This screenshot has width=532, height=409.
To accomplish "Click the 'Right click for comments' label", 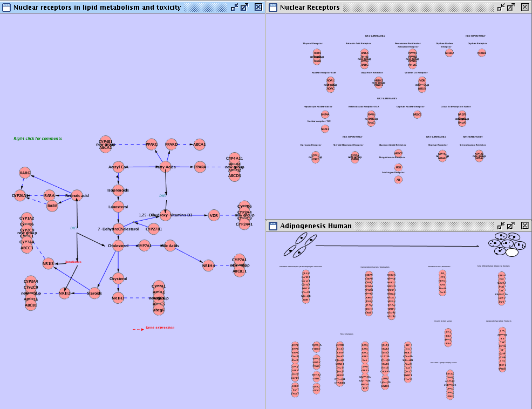I will (38, 139).
